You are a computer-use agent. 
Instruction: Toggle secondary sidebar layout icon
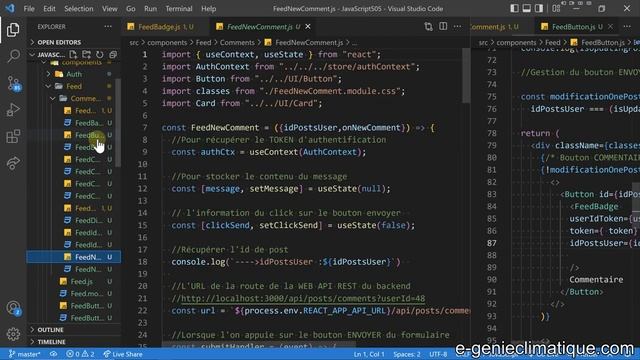(539, 8)
